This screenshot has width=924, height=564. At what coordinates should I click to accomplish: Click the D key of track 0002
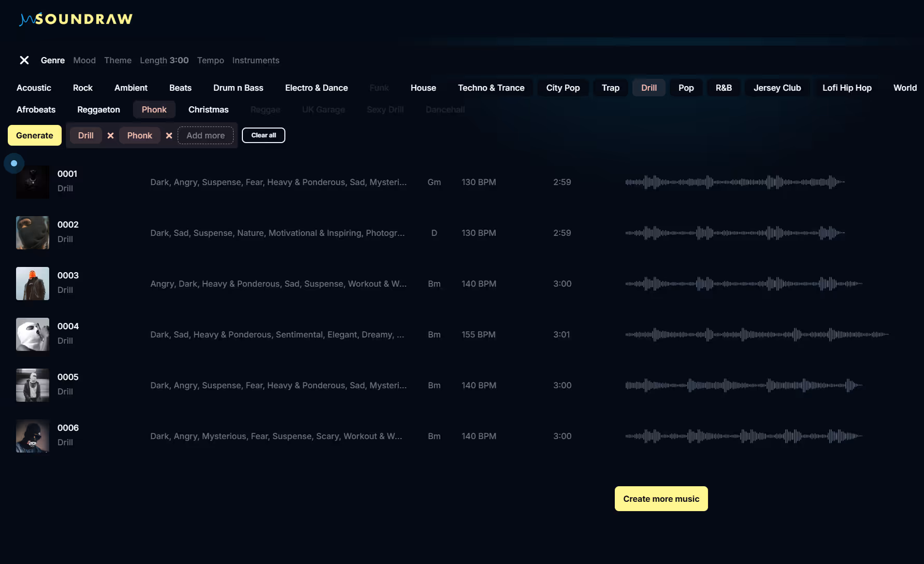(x=434, y=233)
